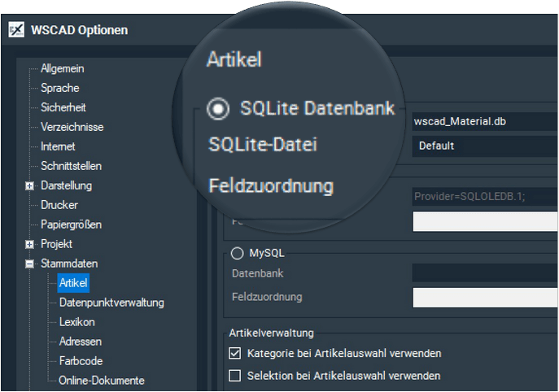Go to Sicherheit options
This screenshot has height=392, width=559.
coord(63,108)
